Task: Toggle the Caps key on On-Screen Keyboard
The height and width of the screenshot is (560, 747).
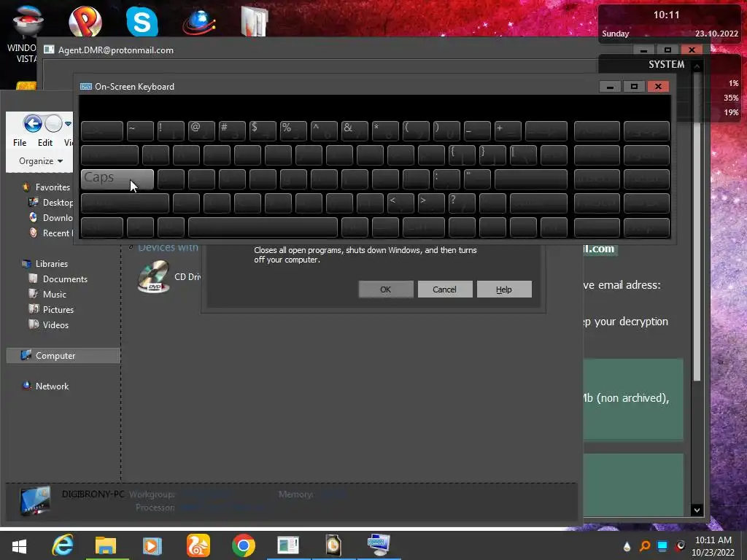Action: [x=117, y=179]
